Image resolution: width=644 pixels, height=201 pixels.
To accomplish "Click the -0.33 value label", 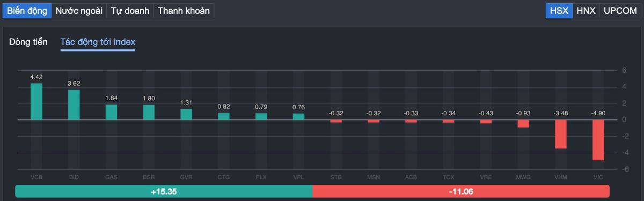I will [x=411, y=113].
